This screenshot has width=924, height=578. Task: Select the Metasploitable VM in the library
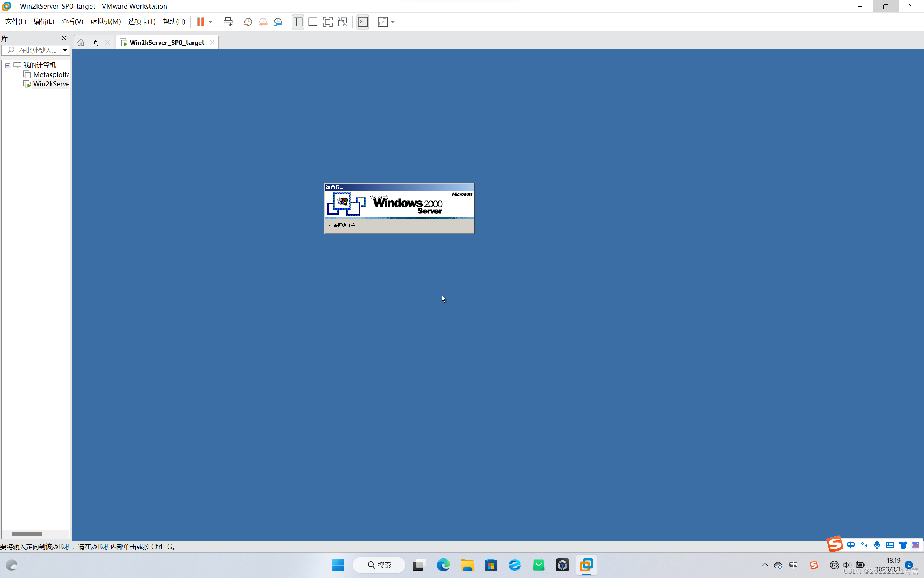51,74
